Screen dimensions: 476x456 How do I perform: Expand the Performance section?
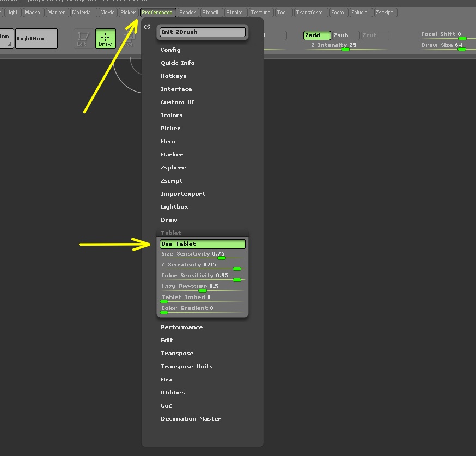coord(182,327)
